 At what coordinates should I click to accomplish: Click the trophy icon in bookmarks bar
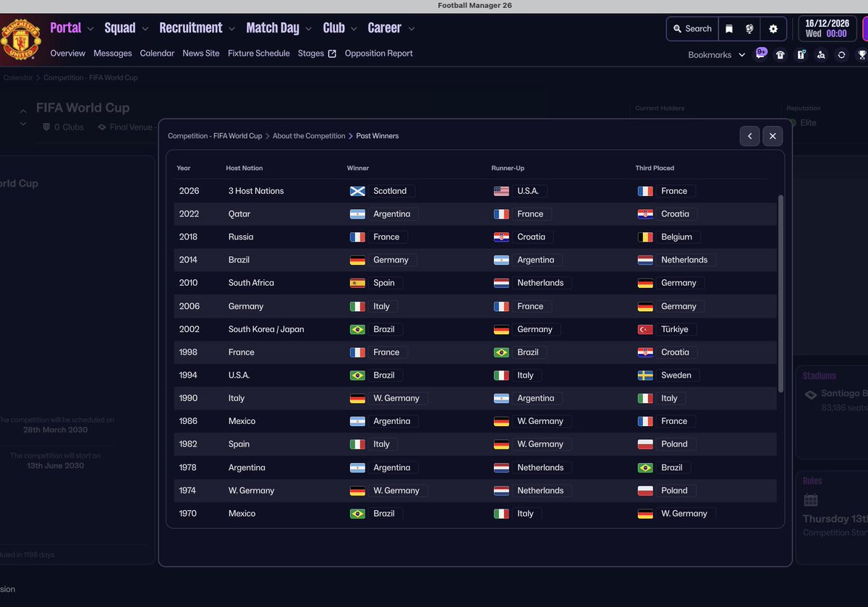coord(861,55)
